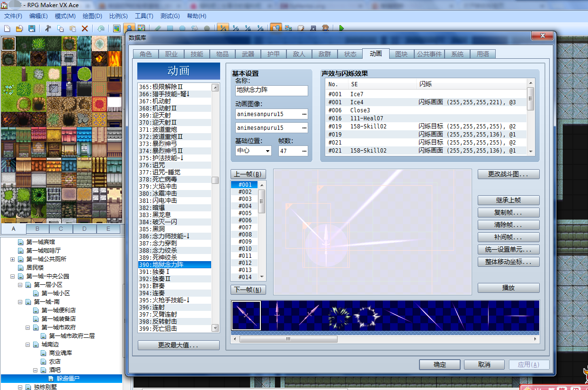Switch to Region editing mode icon
588x390 pixels.
[x=141, y=28]
